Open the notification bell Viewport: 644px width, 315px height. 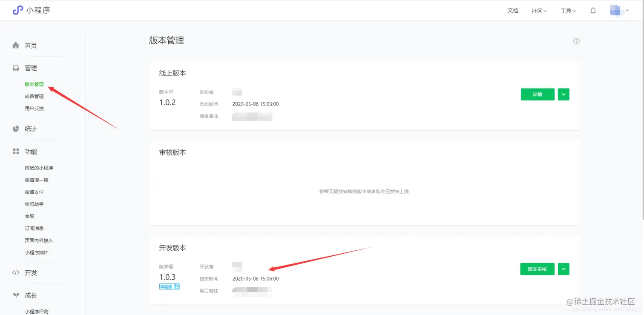pyautogui.click(x=593, y=11)
